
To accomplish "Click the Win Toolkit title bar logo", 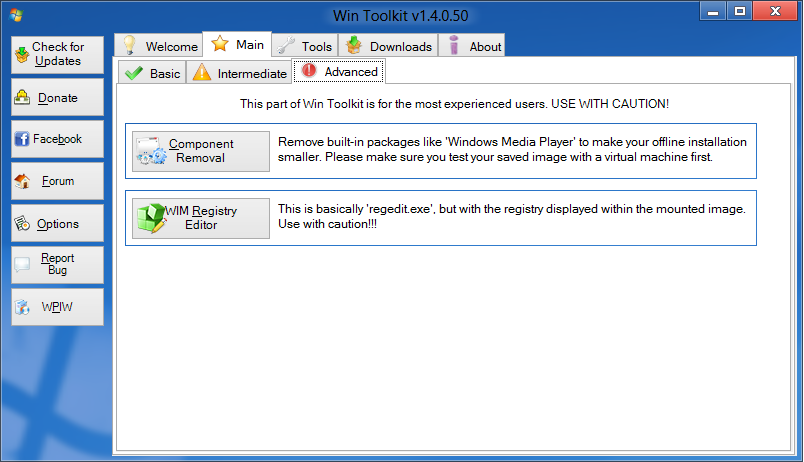I will coord(16,15).
